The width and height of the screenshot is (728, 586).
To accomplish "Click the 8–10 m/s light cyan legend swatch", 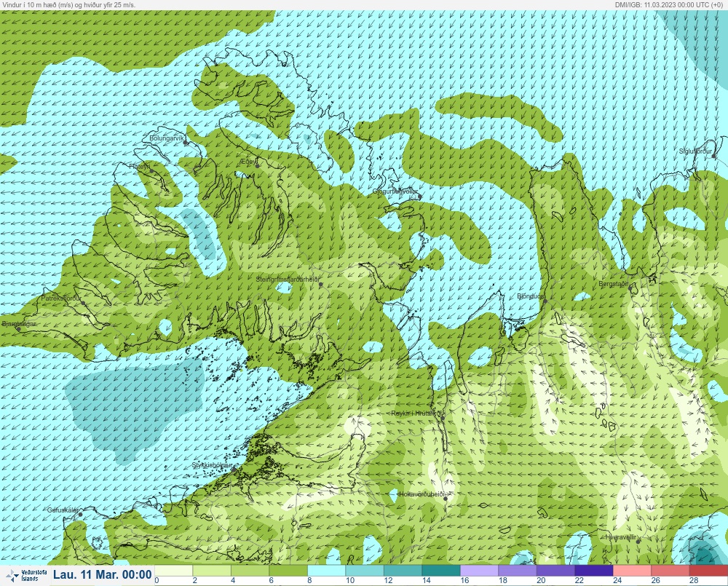I will point(327,570).
